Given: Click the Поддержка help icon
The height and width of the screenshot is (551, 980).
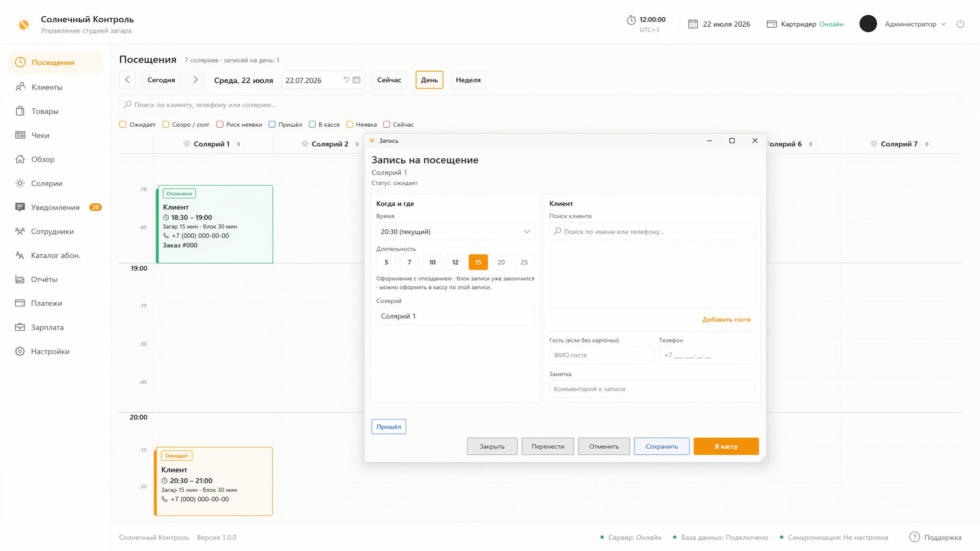Looking at the screenshot, I should 914,537.
